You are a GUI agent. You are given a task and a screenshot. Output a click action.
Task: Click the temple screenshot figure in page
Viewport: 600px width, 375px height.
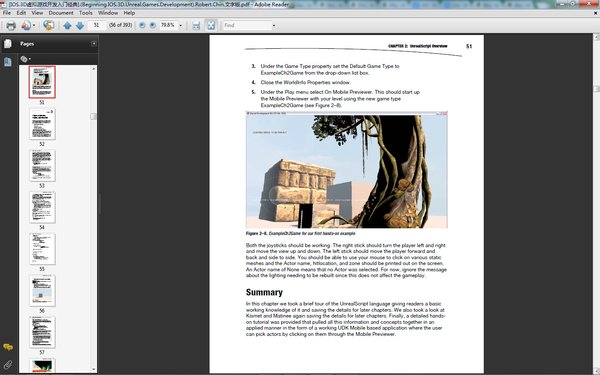pos(347,170)
